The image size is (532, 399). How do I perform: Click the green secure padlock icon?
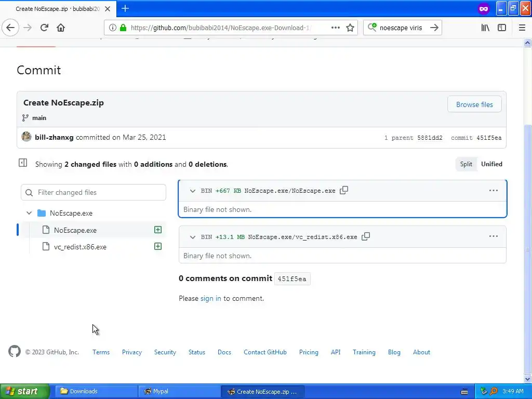tap(123, 28)
